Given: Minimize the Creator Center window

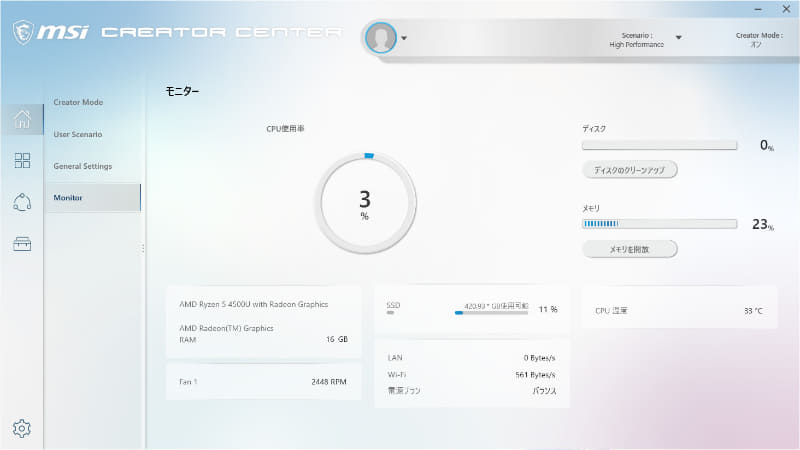Looking at the screenshot, I should [x=758, y=9].
